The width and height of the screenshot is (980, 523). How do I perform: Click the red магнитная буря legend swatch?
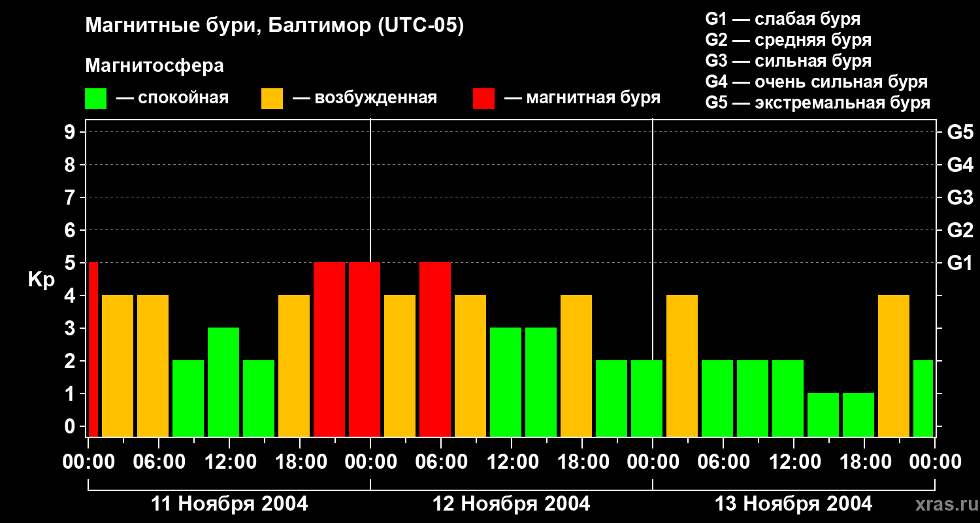[x=483, y=99]
